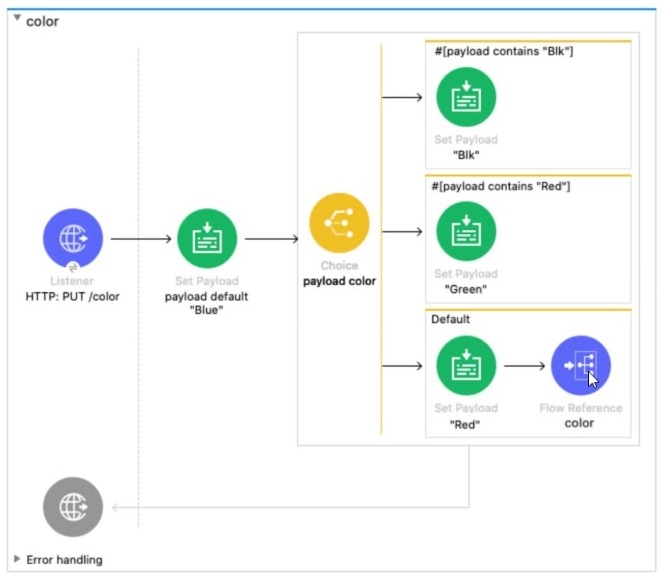The image size is (662, 577).
Task: Select the payload contains "Blk" condition header
Action: [503, 52]
